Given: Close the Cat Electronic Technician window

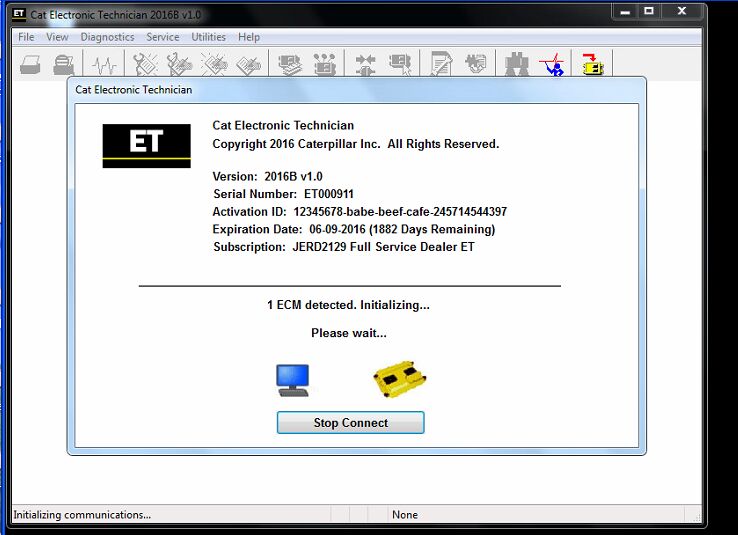Looking at the screenshot, I should 682,12.
